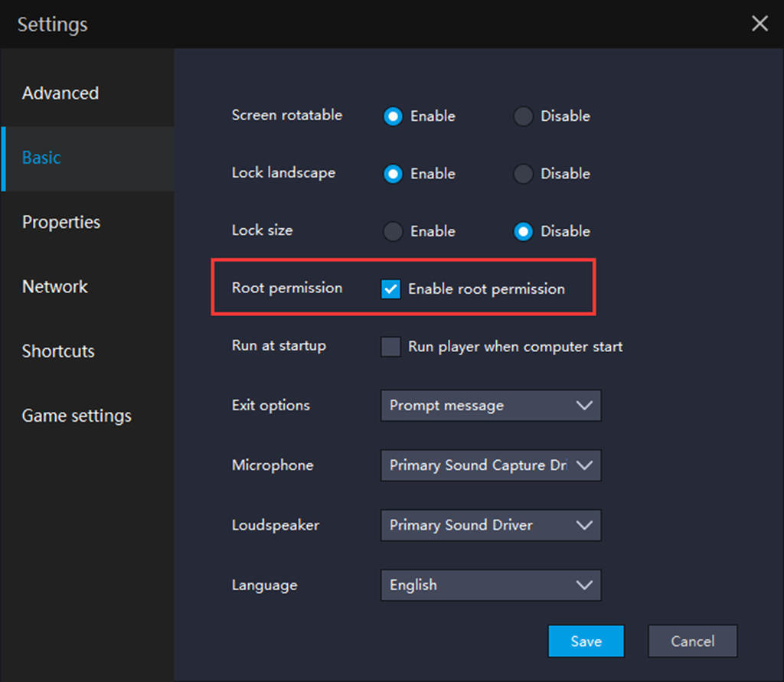Disable Screen rotatable option
Image resolution: width=784 pixels, height=682 pixels.
523,116
